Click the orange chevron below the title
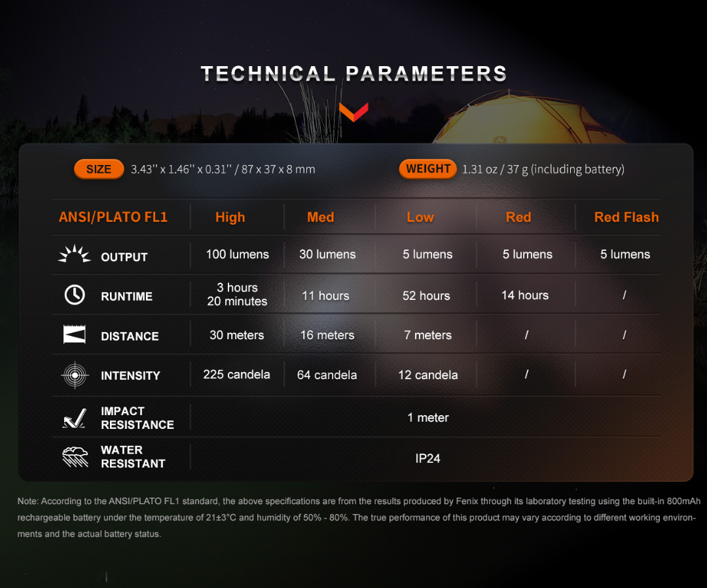Viewport: 707px width, 588px height. click(353, 112)
